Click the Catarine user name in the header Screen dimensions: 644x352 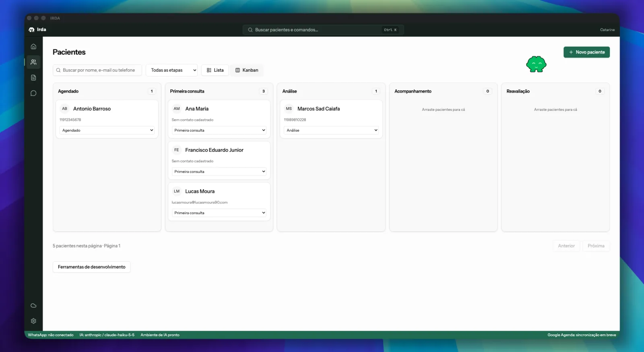(x=607, y=30)
